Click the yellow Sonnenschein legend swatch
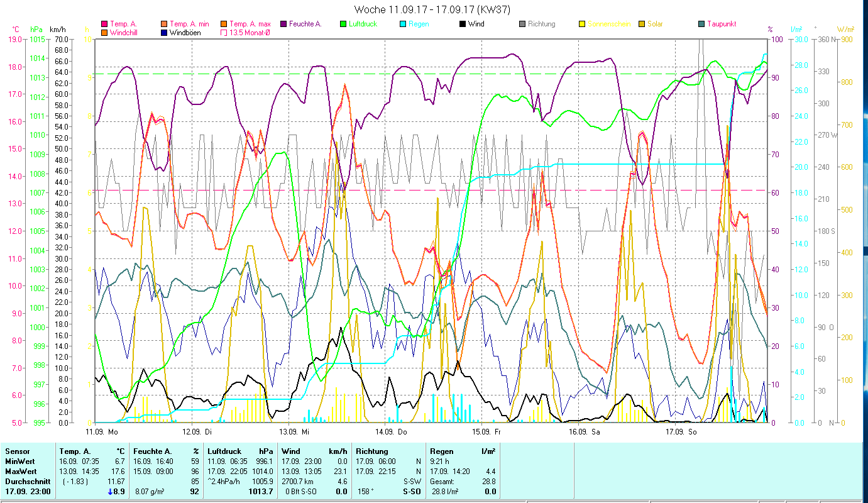Viewport: 868px width, 503px height. click(582, 24)
